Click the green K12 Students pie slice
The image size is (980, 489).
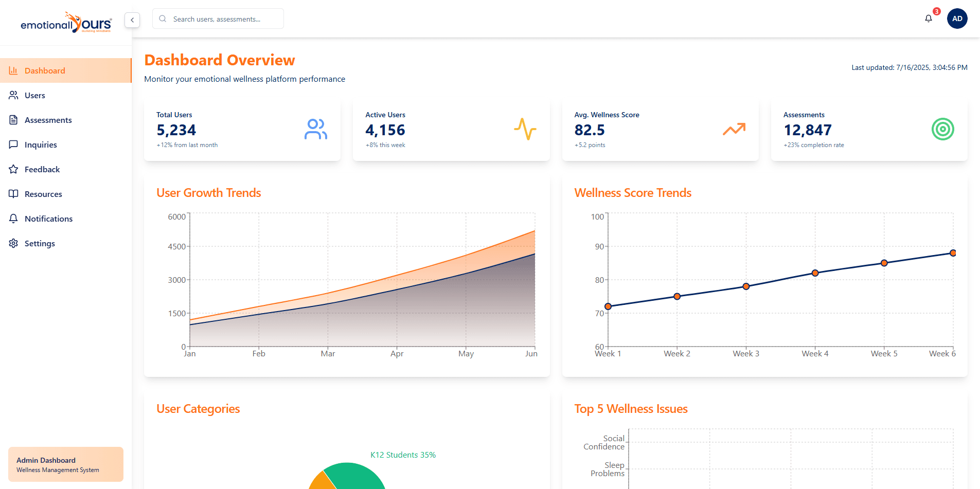point(355,477)
